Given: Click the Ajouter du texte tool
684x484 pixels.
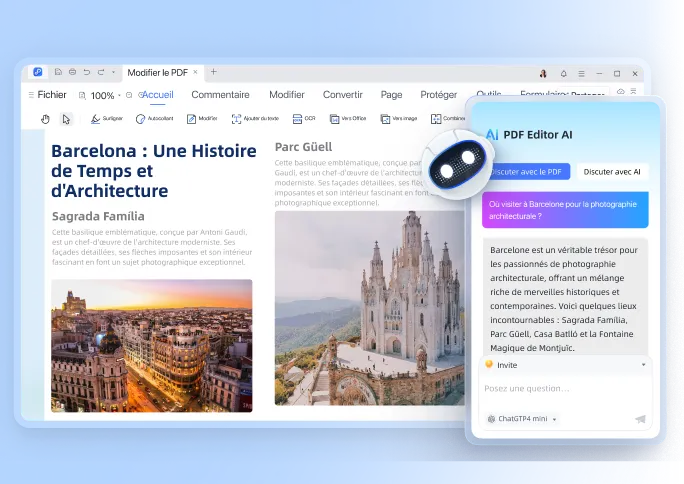Looking at the screenshot, I should pos(255,119).
